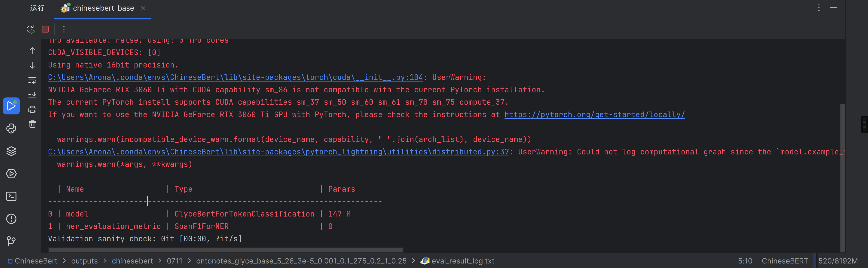Viewport: 868px width, 268px height.
Task: Clear all console output with trash icon
Action: [32, 124]
